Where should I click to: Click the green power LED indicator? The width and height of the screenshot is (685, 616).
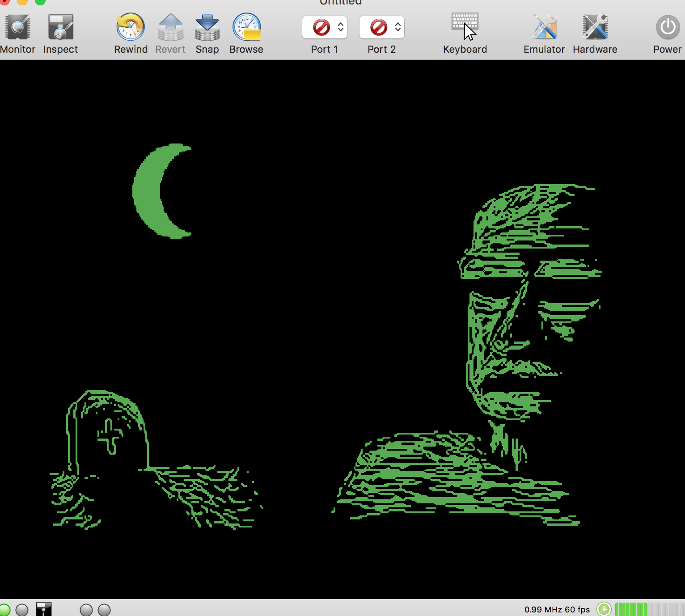4,610
